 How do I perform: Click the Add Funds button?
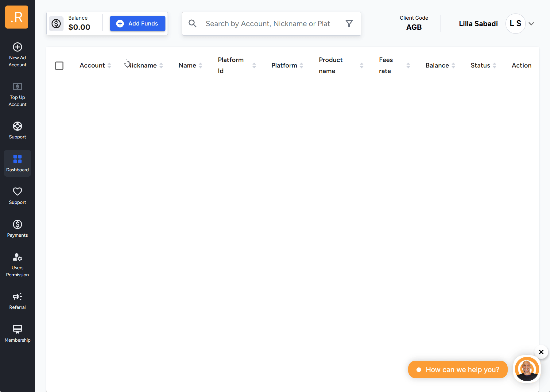[137, 24]
